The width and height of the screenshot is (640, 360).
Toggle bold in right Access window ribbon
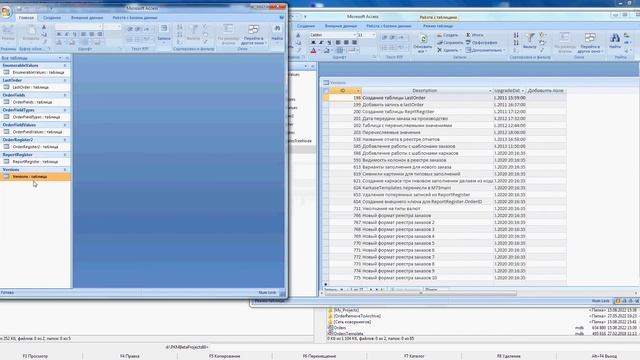pos(313,42)
